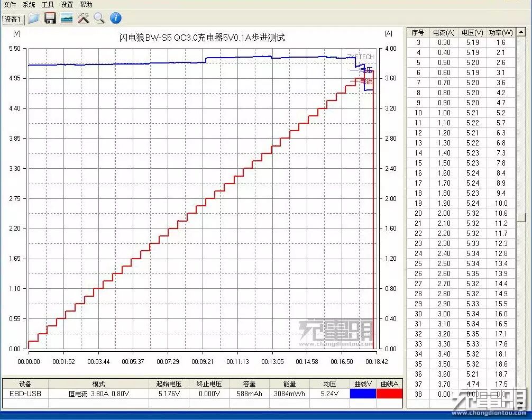Click the 起始电压 column header
The image size is (532, 420).
(x=169, y=384)
